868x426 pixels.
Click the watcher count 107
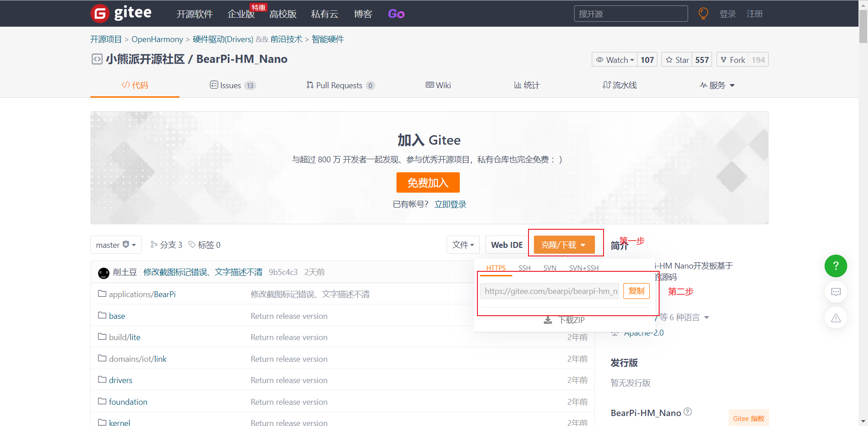(x=647, y=60)
